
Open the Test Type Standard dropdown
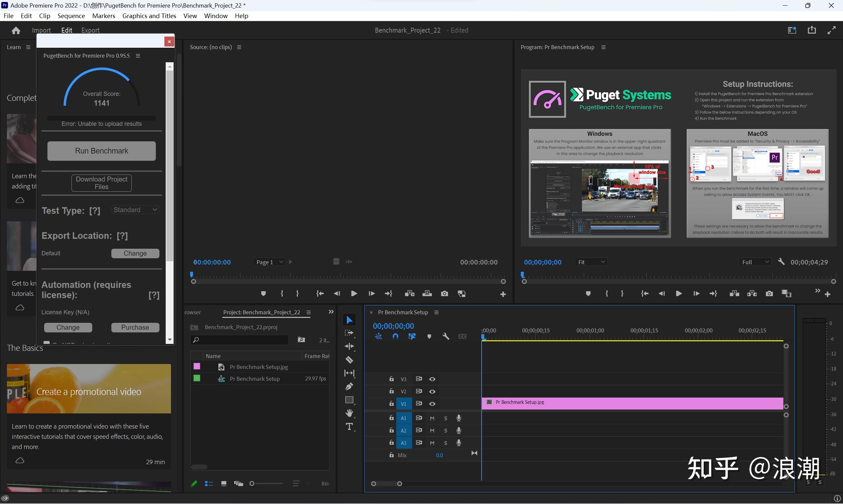135,210
